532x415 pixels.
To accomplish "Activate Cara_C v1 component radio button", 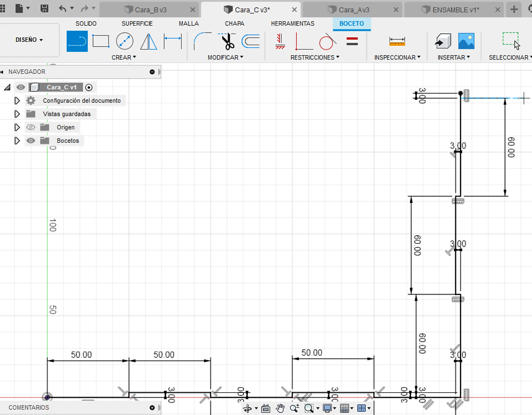I will point(89,88).
